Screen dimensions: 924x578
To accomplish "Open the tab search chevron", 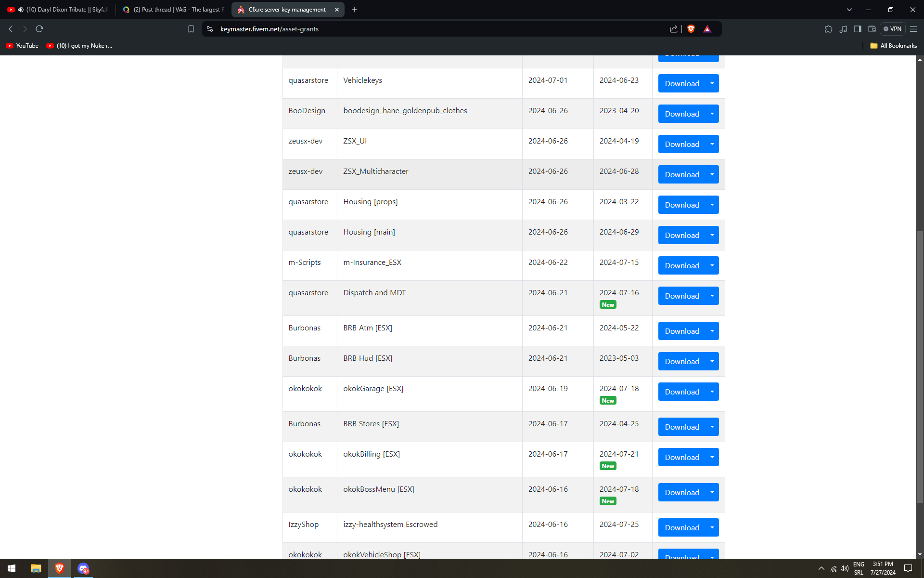I will pyautogui.click(x=849, y=10).
